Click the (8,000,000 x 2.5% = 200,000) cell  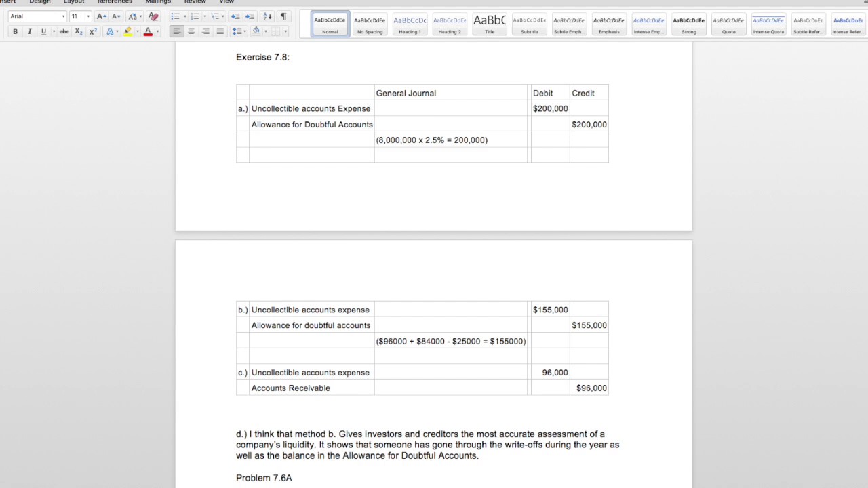coord(451,140)
